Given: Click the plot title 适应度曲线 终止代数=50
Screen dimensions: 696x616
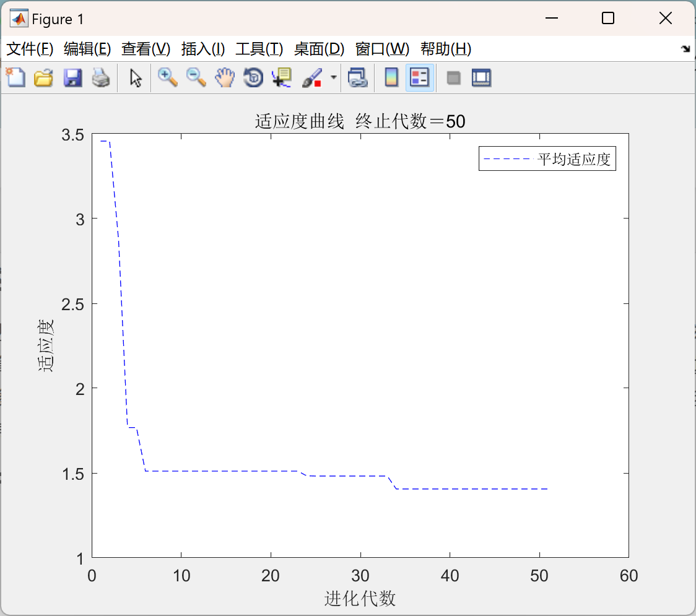Looking at the screenshot, I should click(x=360, y=121).
